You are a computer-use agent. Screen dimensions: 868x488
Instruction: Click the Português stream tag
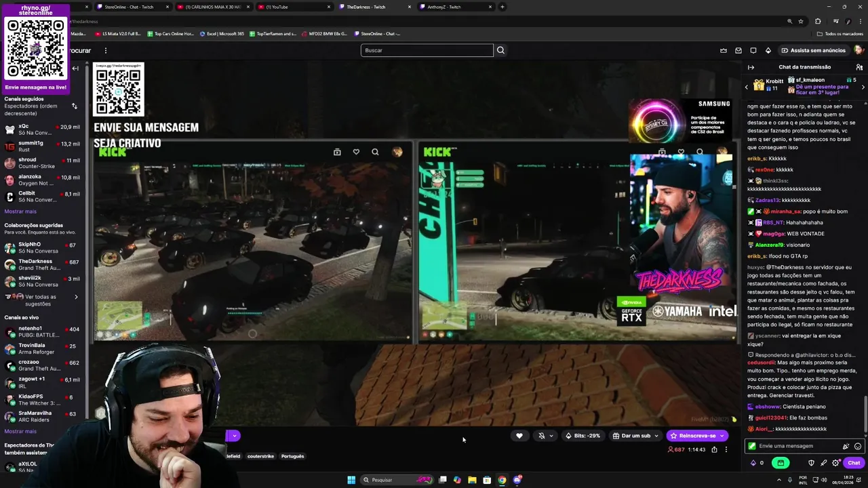(292, 456)
